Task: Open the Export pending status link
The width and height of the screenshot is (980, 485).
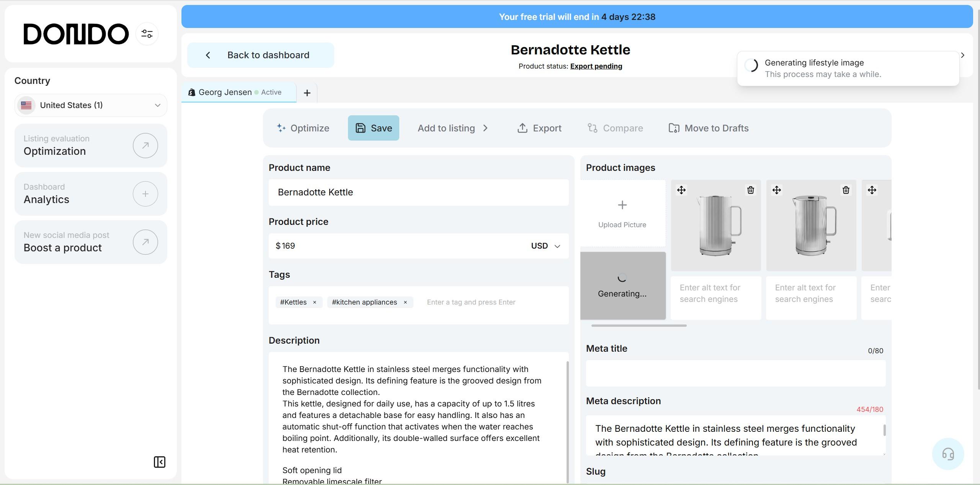Action: point(596,66)
